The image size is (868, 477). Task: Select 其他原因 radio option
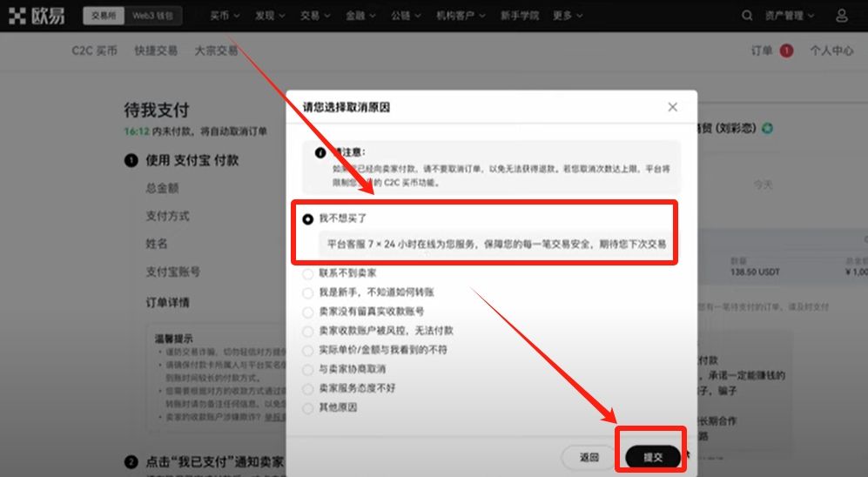click(308, 407)
